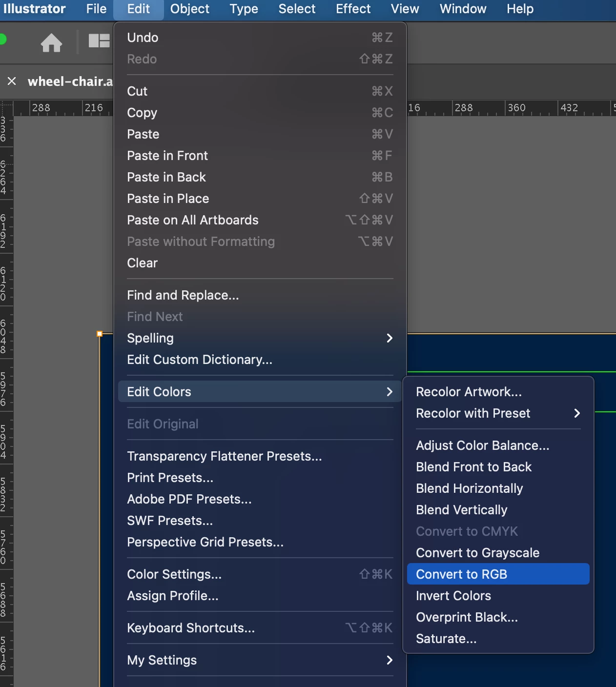The image size is (616, 687).
Task: Select Blend Front to Back
Action: 498,467
